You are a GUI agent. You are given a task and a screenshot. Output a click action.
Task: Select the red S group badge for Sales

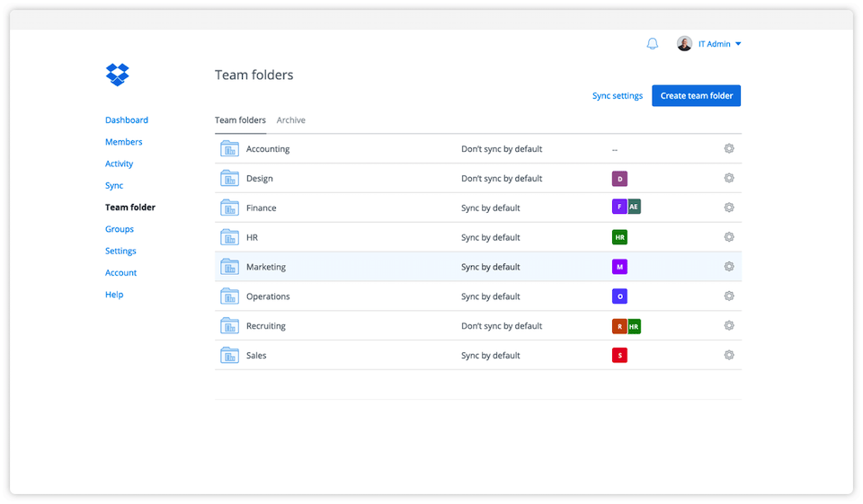(619, 355)
